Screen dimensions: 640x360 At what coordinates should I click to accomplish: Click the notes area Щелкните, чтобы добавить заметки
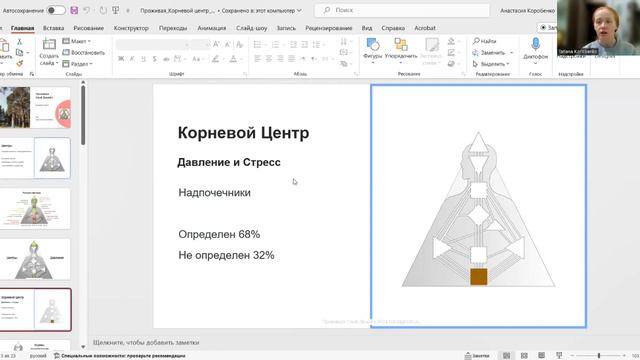146,342
